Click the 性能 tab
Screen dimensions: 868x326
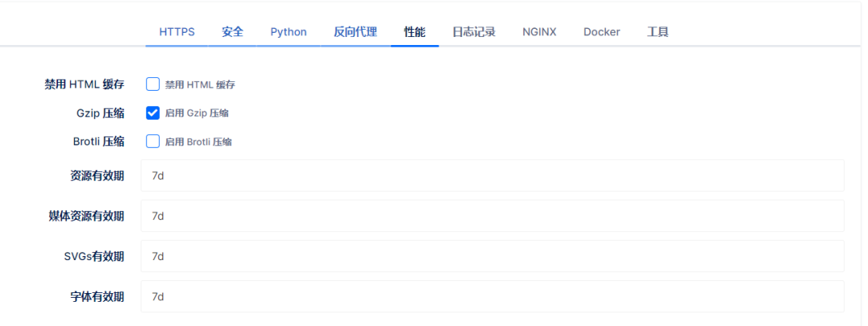click(x=415, y=32)
